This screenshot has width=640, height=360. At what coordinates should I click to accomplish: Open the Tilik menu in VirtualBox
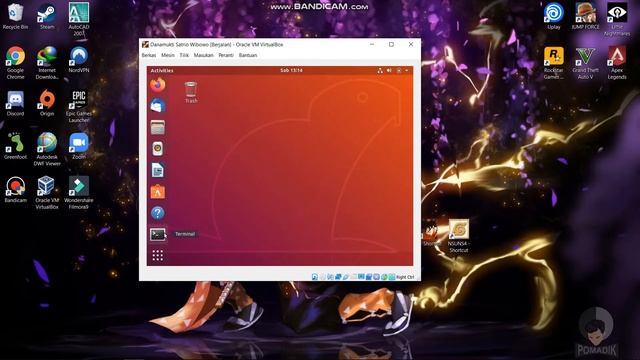tap(184, 55)
